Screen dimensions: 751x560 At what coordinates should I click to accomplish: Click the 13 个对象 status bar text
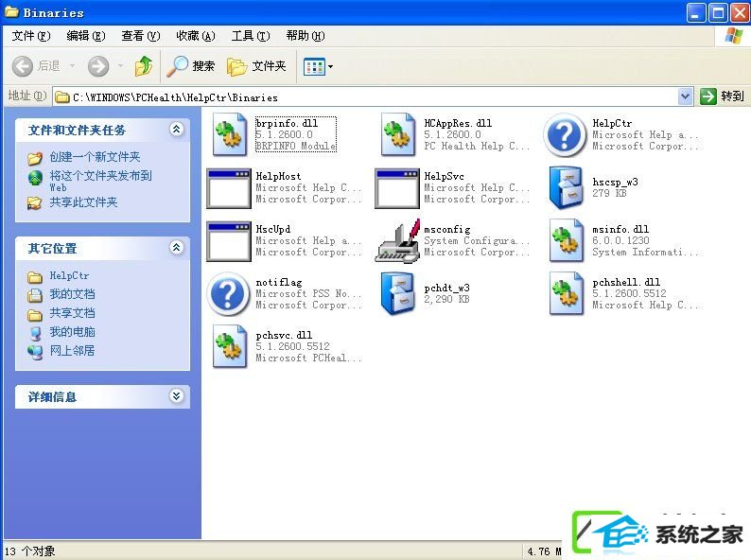tap(29, 551)
